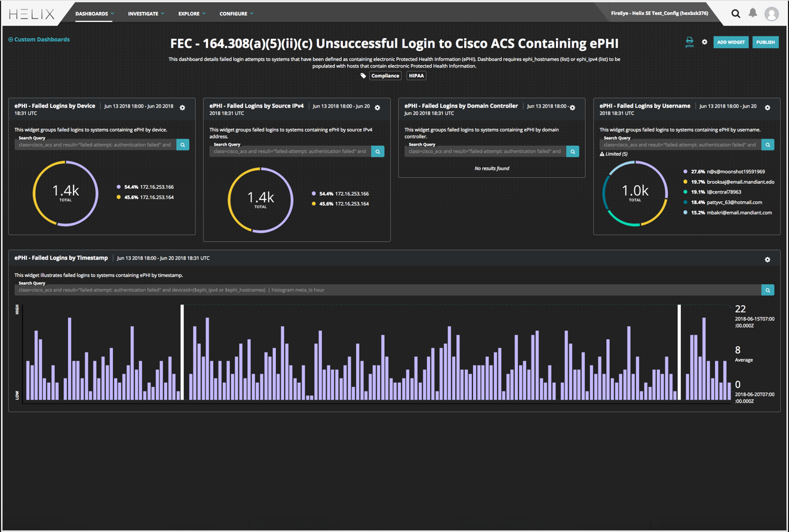Click the Add Widget button
The image size is (789, 532).
731,42
